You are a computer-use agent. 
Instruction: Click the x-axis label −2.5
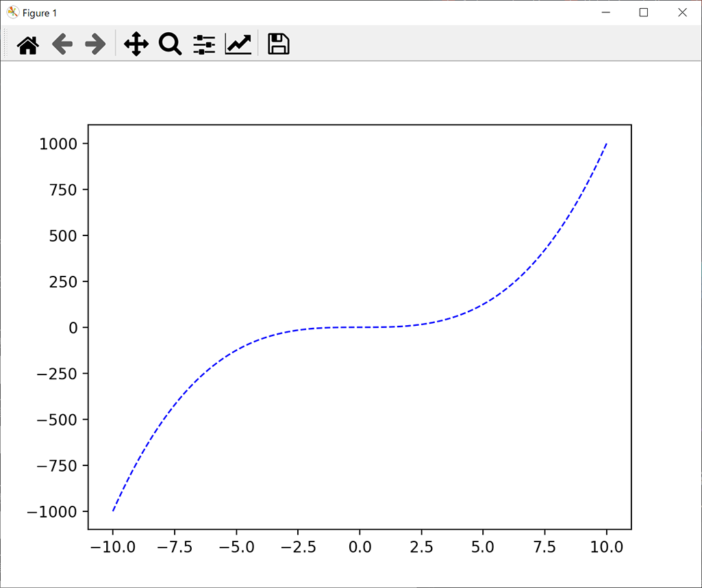[x=298, y=547]
